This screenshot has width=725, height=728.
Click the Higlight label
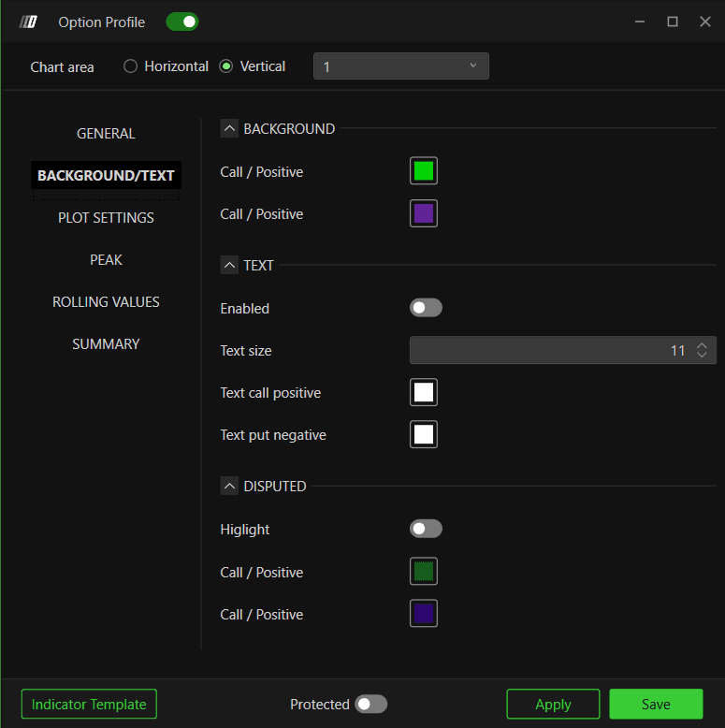click(245, 530)
